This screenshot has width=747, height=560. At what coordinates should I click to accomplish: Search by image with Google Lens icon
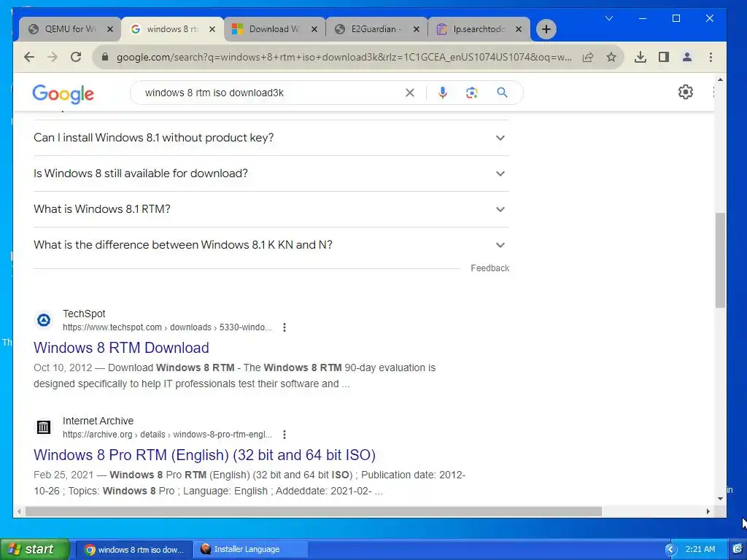pos(472,93)
